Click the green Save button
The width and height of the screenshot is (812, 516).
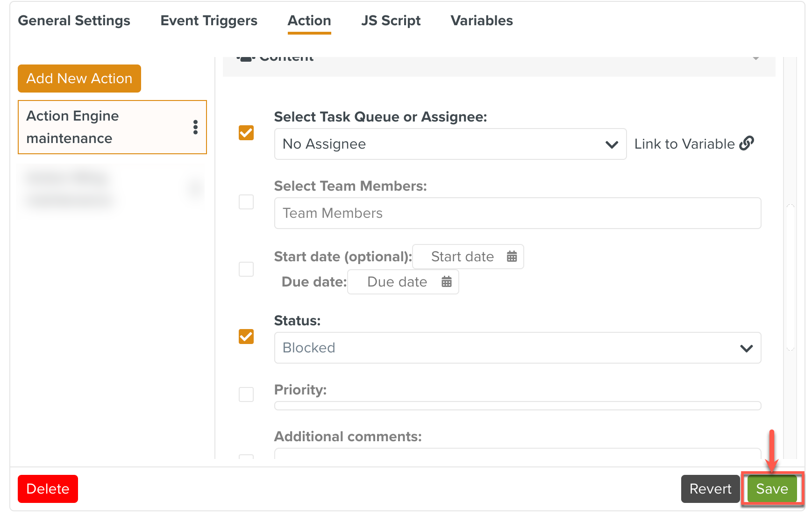pyautogui.click(x=771, y=489)
